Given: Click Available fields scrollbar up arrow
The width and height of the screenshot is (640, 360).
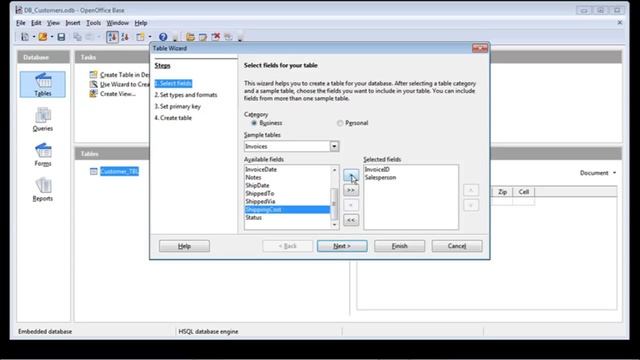Looking at the screenshot, I should (x=334, y=169).
